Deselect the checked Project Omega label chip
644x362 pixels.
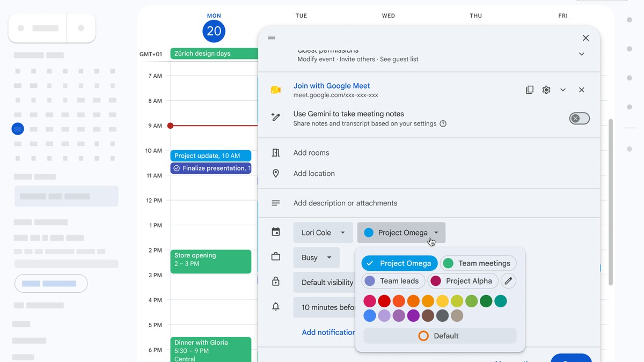[399, 263]
